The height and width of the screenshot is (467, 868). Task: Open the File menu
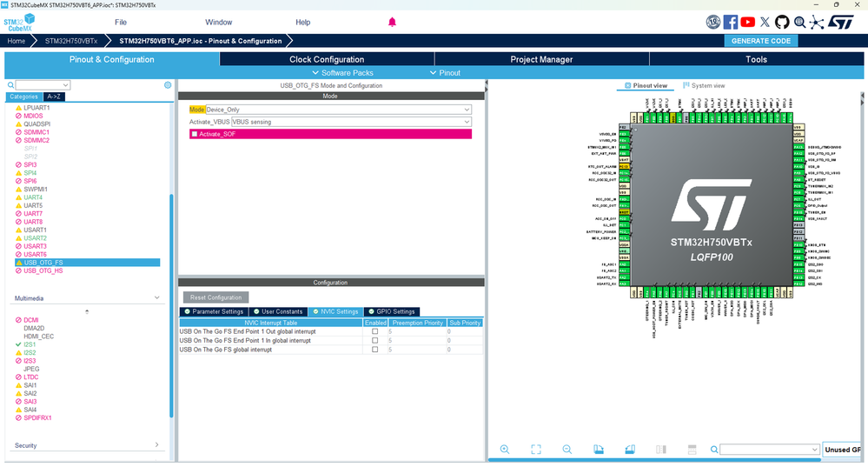pos(121,22)
